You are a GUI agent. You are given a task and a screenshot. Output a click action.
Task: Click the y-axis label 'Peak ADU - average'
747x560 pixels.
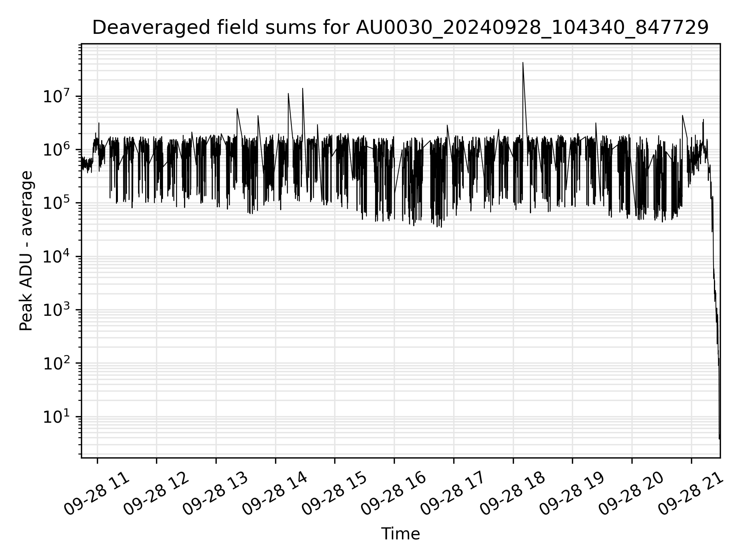[26, 251]
